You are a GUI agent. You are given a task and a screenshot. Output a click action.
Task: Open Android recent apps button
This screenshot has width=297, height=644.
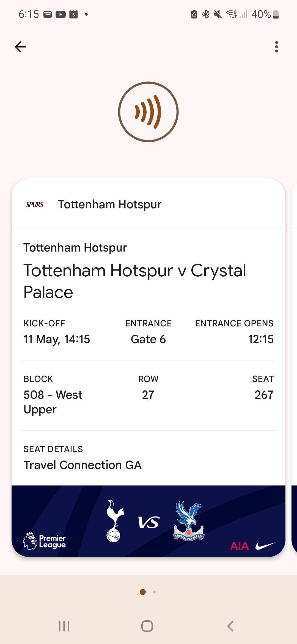click(64, 626)
